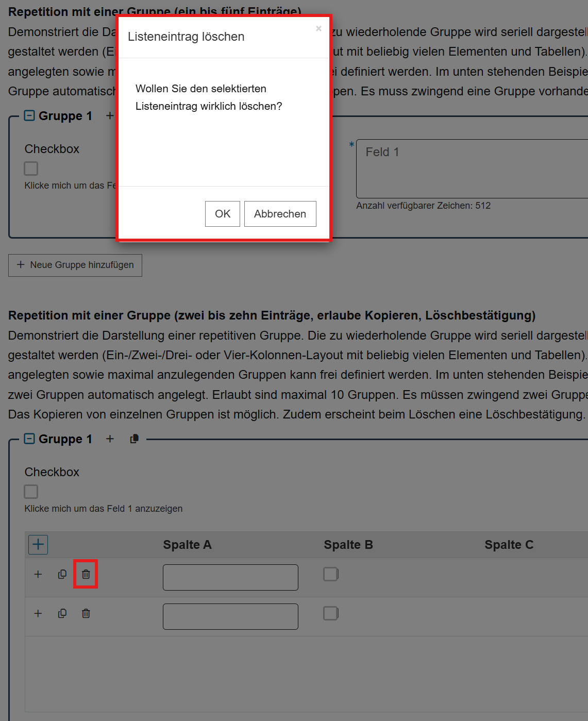This screenshot has width=588, height=721.
Task: Add a group with plus beside lower Gruppe 1
Action: 110,439
